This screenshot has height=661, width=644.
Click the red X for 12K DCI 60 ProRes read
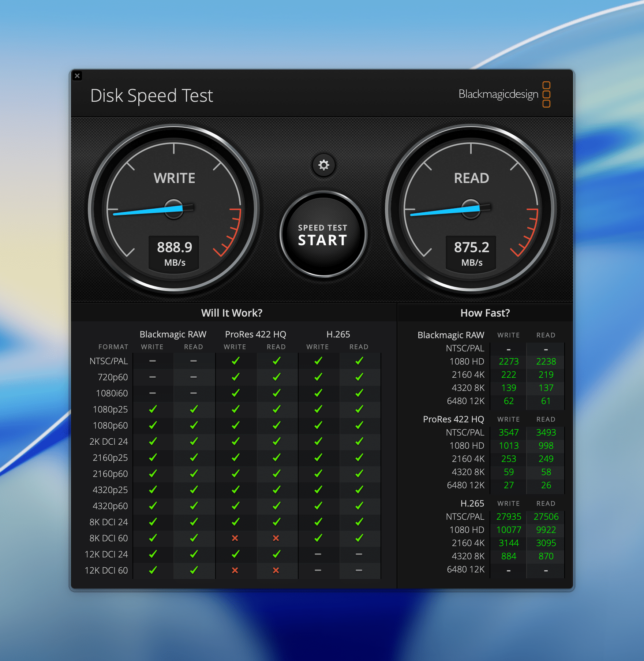pyautogui.click(x=276, y=570)
